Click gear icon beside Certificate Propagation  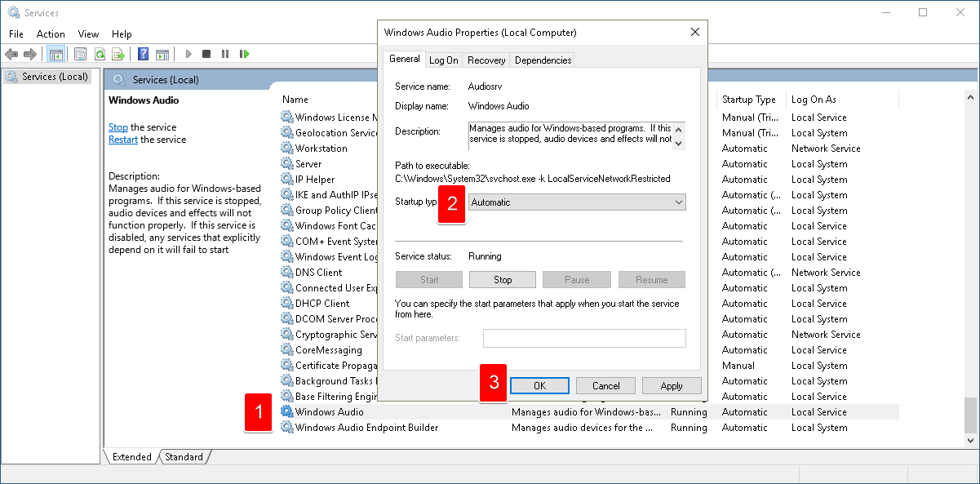(286, 366)
